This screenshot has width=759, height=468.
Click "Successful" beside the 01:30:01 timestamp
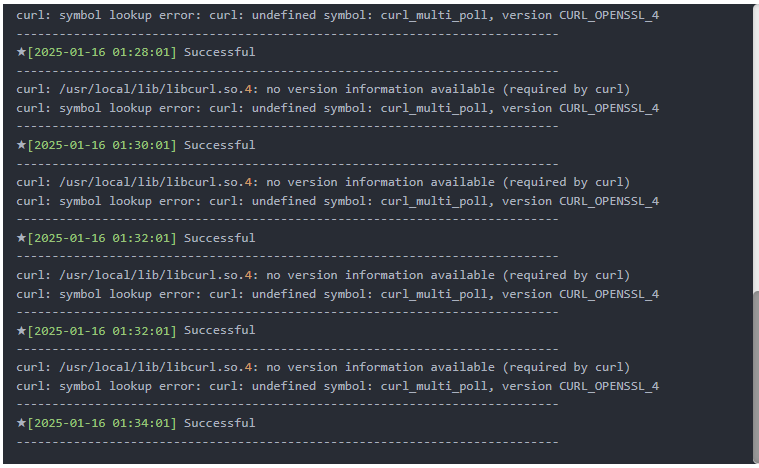(219, 145)
